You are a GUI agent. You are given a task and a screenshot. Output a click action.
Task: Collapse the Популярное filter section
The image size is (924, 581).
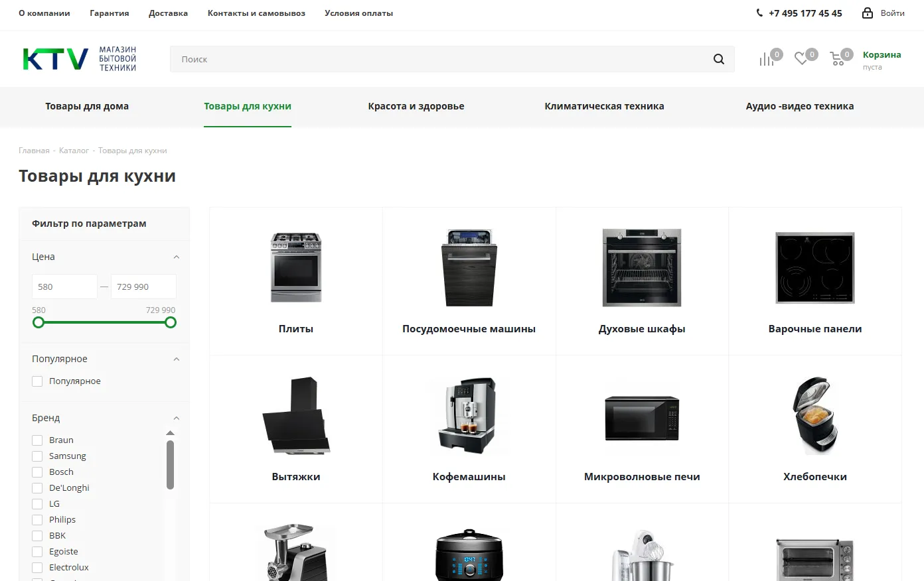[176, 359]
